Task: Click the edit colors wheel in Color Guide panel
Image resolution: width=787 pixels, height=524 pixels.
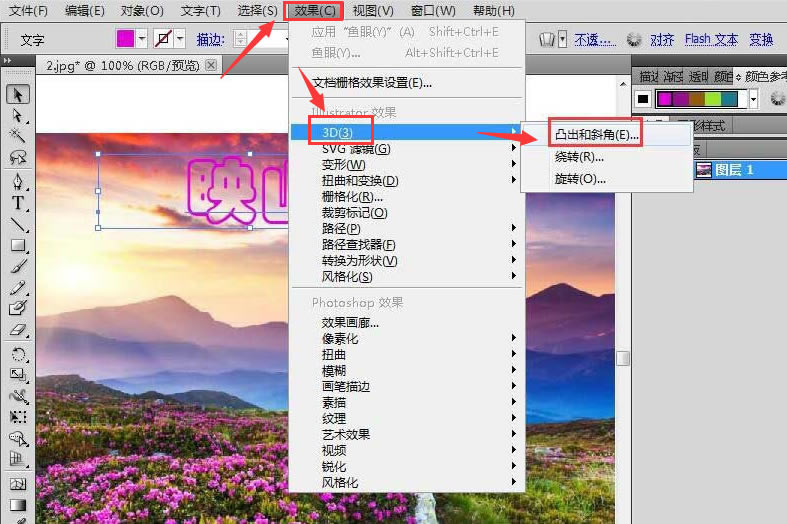Action: point(777,99)
